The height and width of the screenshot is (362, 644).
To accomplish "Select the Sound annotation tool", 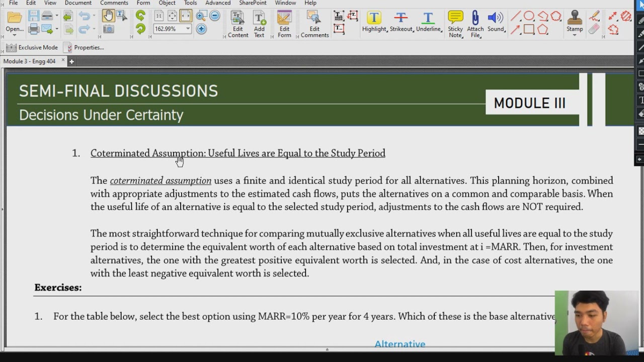I will 496,22.
